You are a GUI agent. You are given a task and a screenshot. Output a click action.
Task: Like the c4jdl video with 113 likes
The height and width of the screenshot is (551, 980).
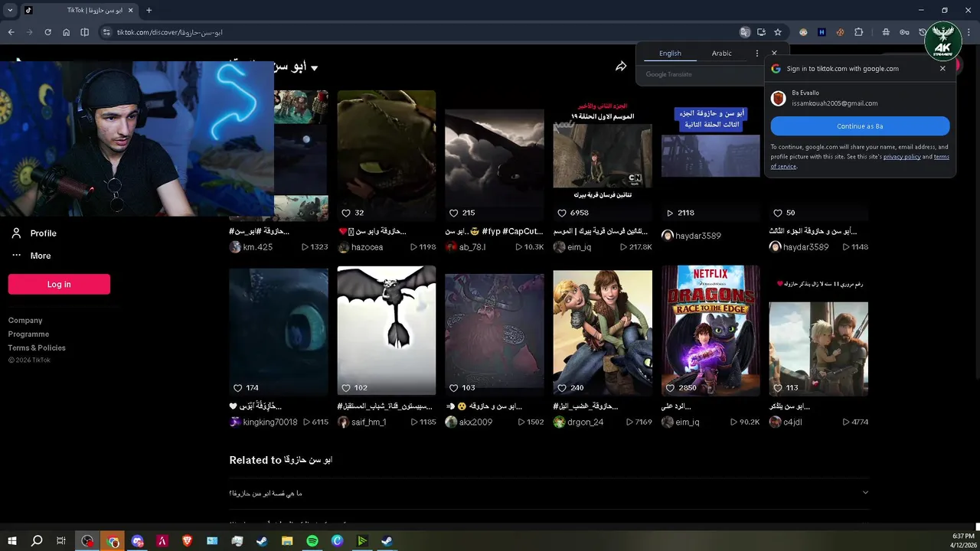[778, 388]
